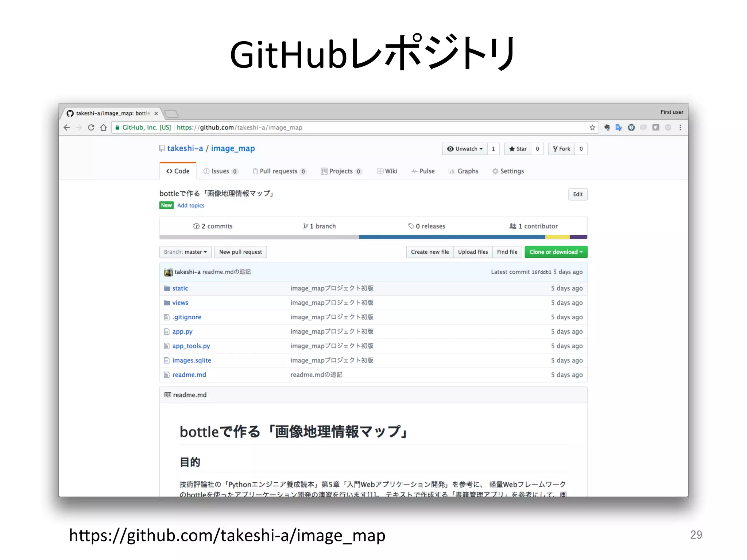Open the takeshi-a user profile link

(185, 148)
